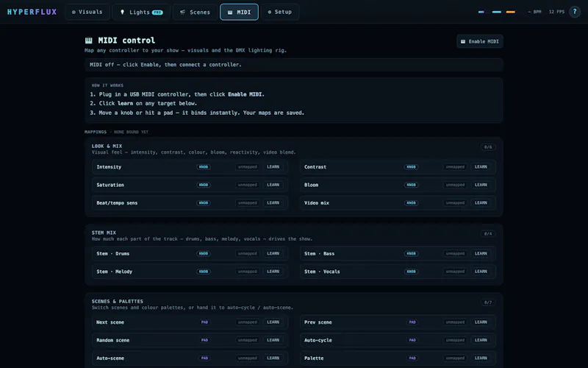The image size is (588, 368).
Task: Click the PRO badge on Lights tab
Action: tap(157, 13)
